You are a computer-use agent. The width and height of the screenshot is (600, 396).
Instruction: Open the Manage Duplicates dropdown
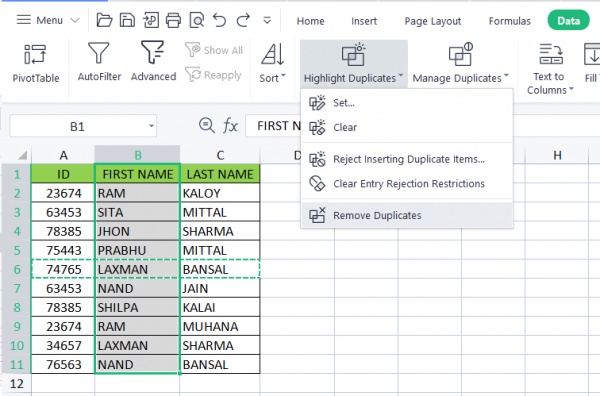(x=460, y=64)
